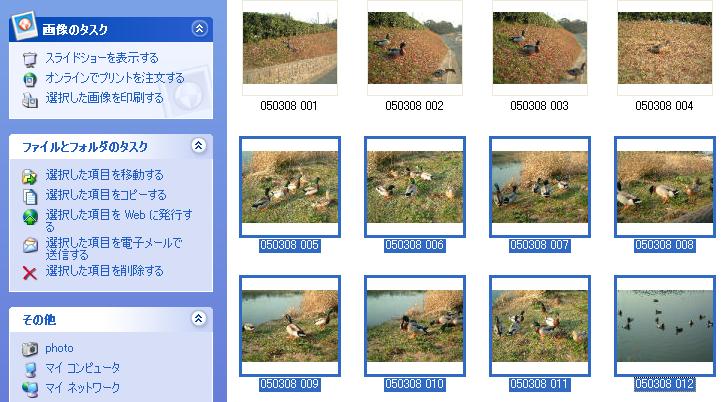The image size is (726, 402).
Task: Click the red X delete icon
Action: point(30,273)
